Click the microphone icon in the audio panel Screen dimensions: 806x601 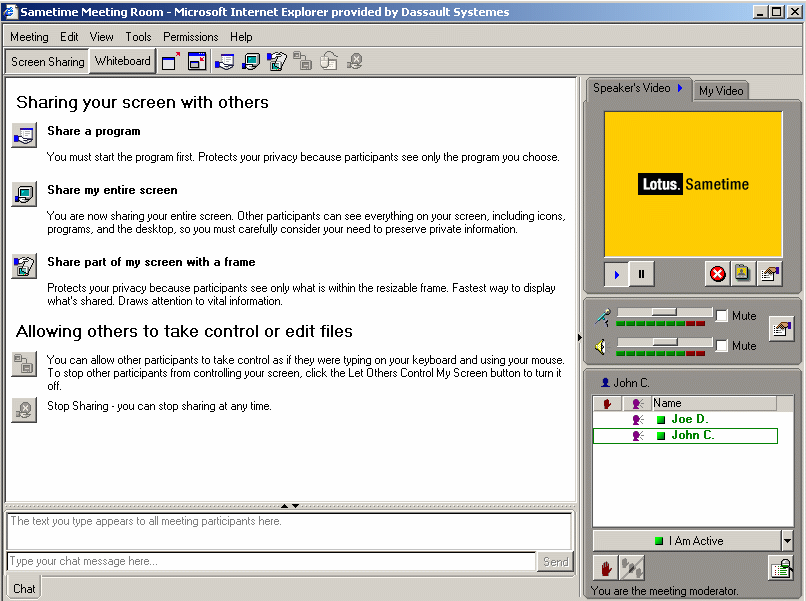pyautogui.click(x=603, y=317)
